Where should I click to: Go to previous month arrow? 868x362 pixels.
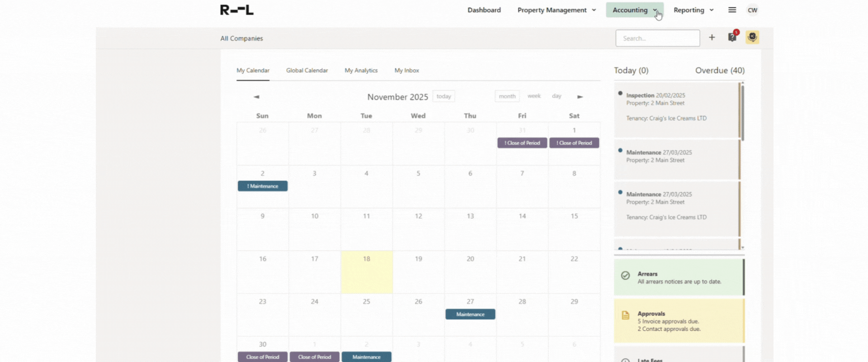tap(256, 97)
